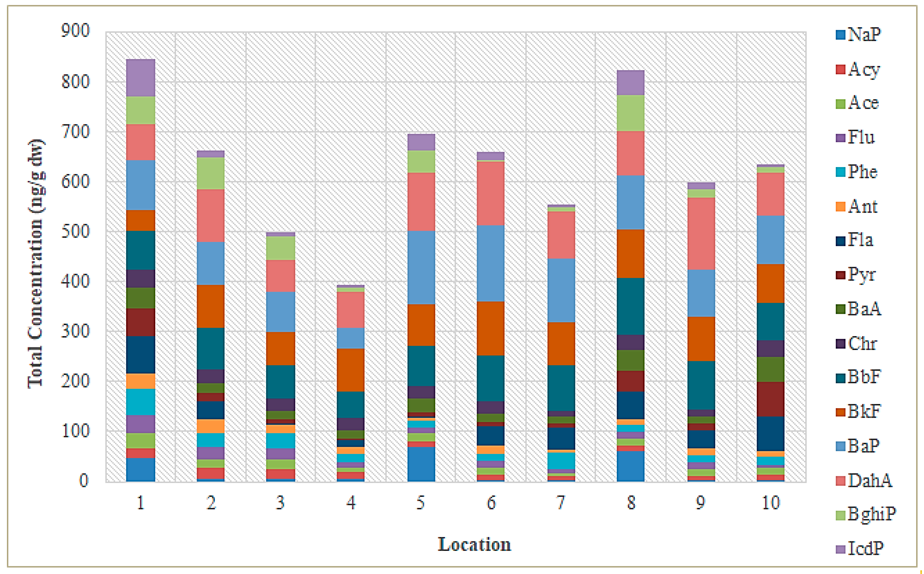
Task: Click the Acy legend red swatch
Action: (x=840, y=69)
